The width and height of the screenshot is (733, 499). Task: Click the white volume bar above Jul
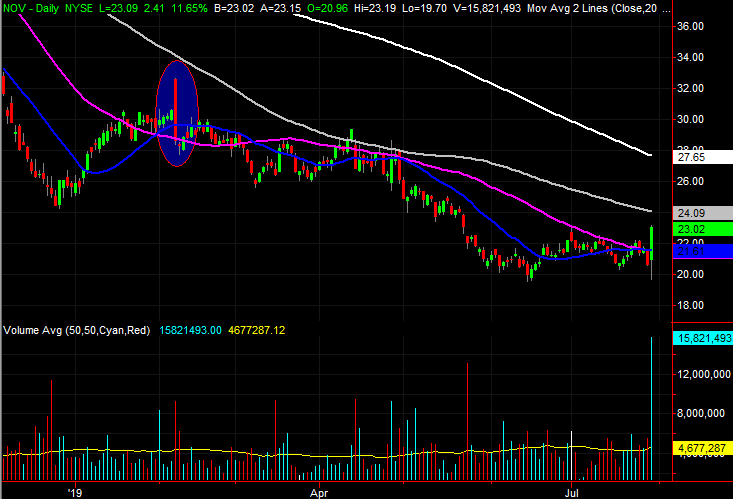pyautogui.click(x=572, y=456)
